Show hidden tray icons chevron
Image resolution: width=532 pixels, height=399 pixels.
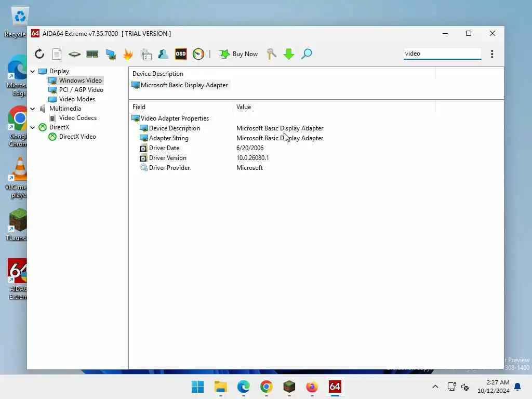tap(435, 387)
